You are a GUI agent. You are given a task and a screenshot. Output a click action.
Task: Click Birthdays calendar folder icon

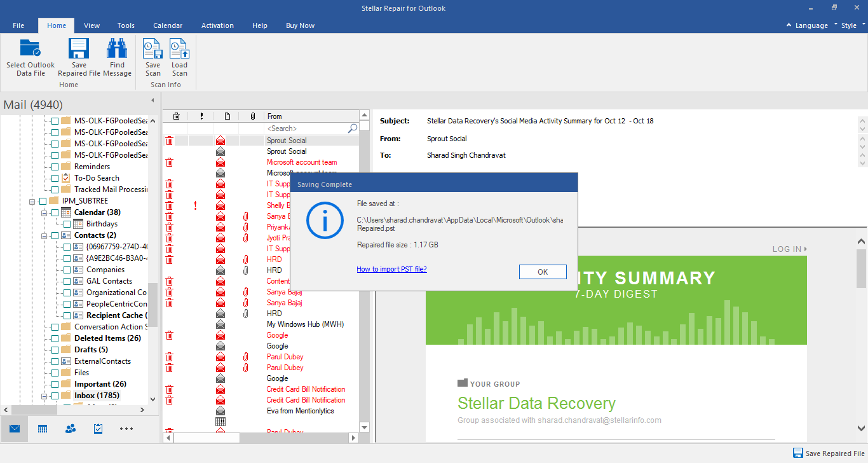tap(78, 224)
